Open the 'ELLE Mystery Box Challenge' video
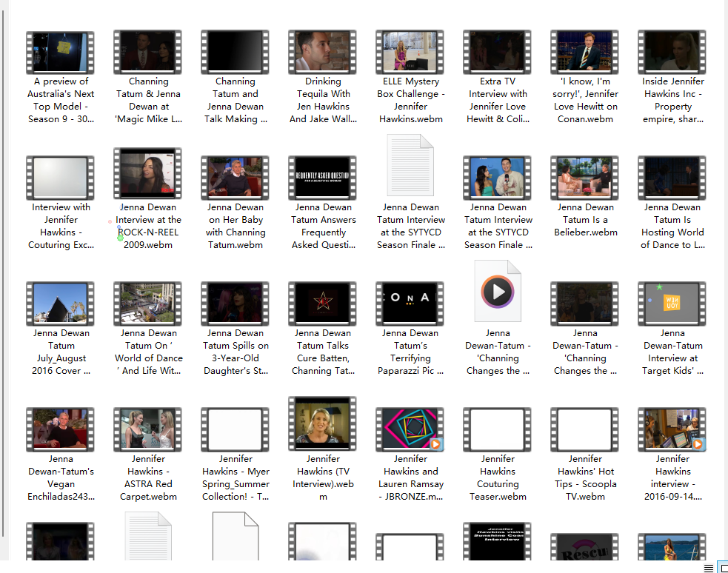The height and width of the screenshot is (573, 728). click(x=410, y=51)
